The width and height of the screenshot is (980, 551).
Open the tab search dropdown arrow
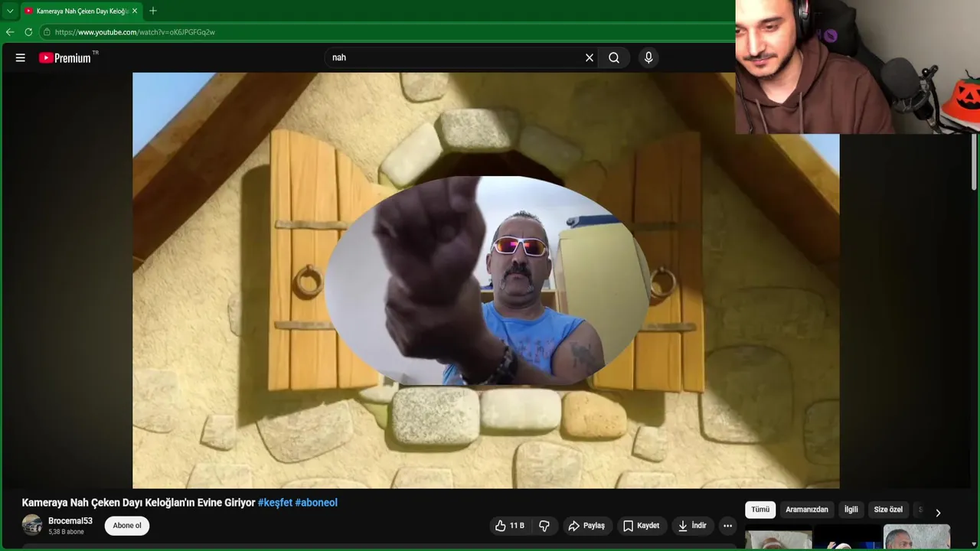point(10,11)
